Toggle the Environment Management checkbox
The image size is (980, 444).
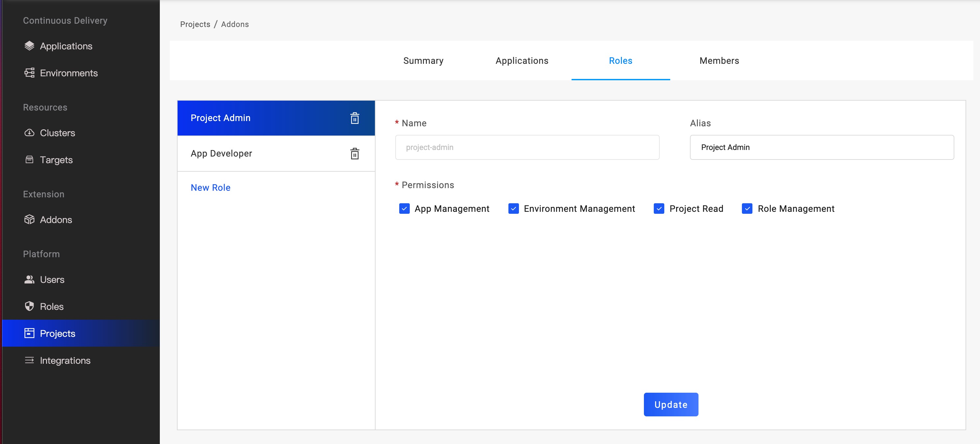coord(513,209)
